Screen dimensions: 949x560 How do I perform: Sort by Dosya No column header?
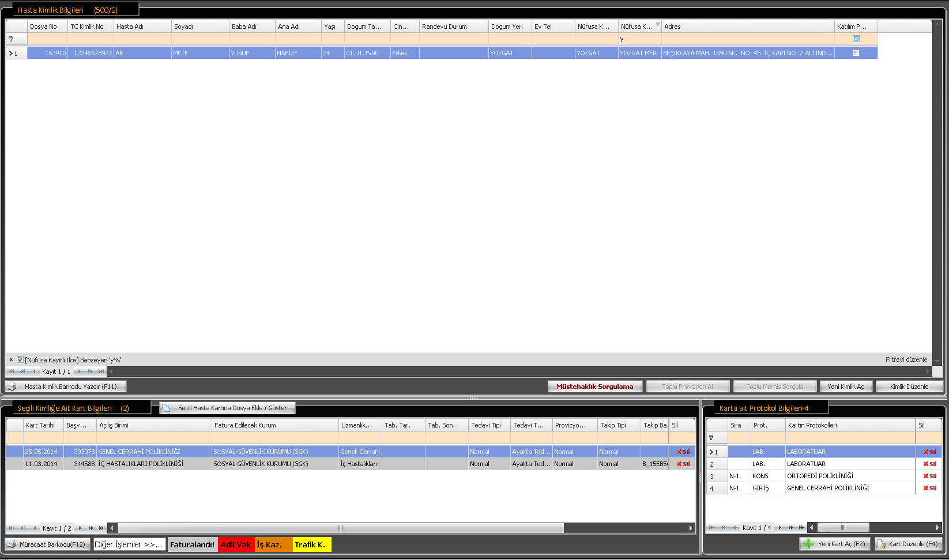point(47,27)
